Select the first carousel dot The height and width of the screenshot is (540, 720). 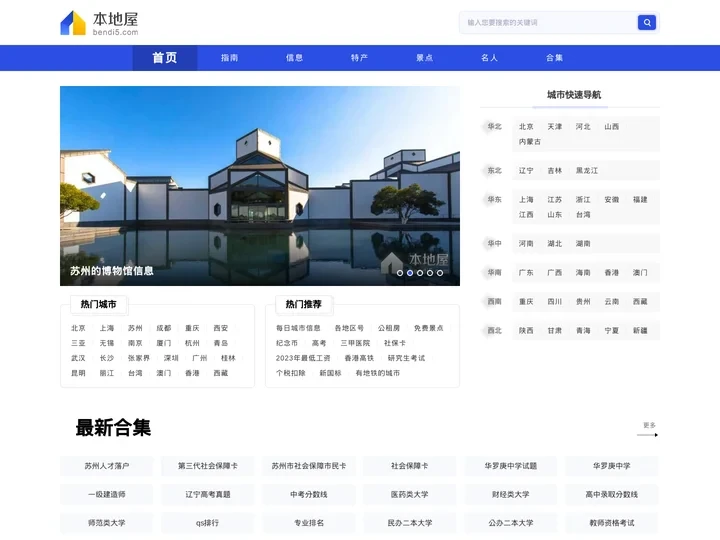pos(400,273)
